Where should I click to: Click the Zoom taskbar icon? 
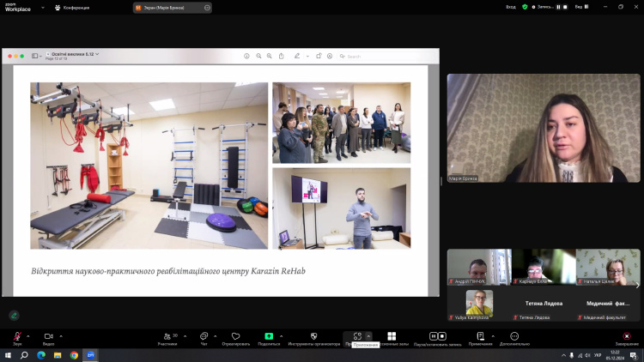[x=90, y=355]
